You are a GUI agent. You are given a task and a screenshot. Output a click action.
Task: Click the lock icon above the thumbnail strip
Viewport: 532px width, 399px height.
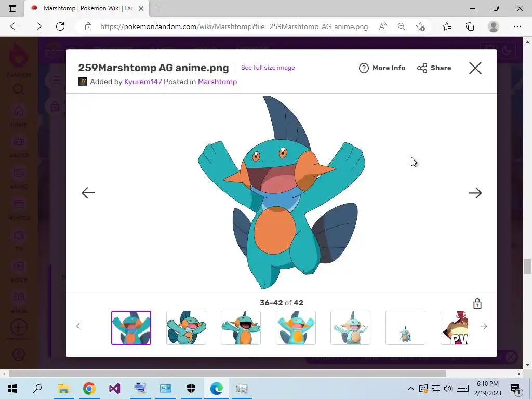[x=477, y=303]
